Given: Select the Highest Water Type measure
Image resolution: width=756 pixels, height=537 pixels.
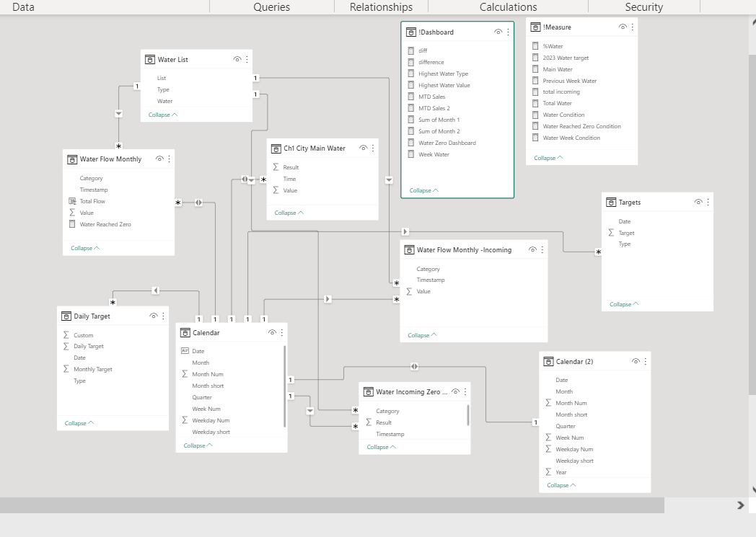Looking at the screenshot, I should 443,74.
